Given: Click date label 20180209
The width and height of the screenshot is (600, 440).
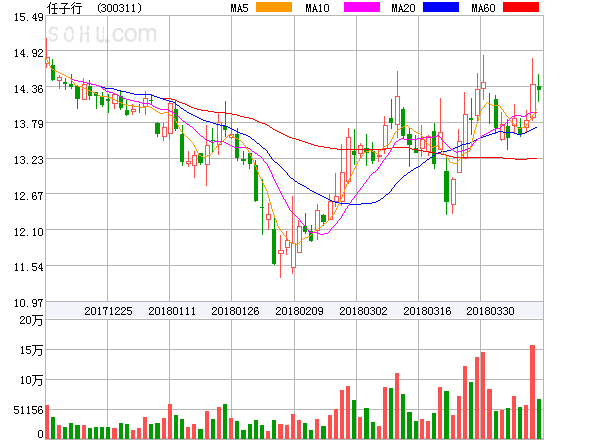Looking at the screenshot, I should click(299, 311).
